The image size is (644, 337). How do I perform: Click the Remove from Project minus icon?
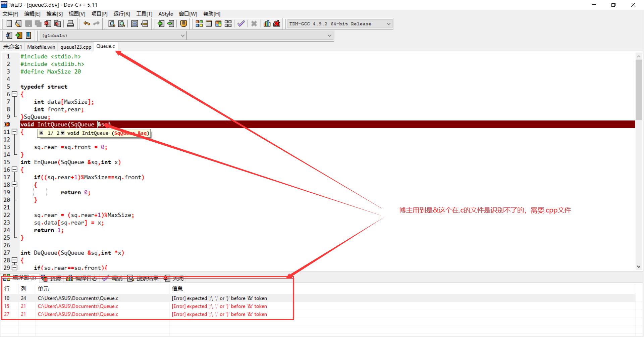tap(171, 23)
